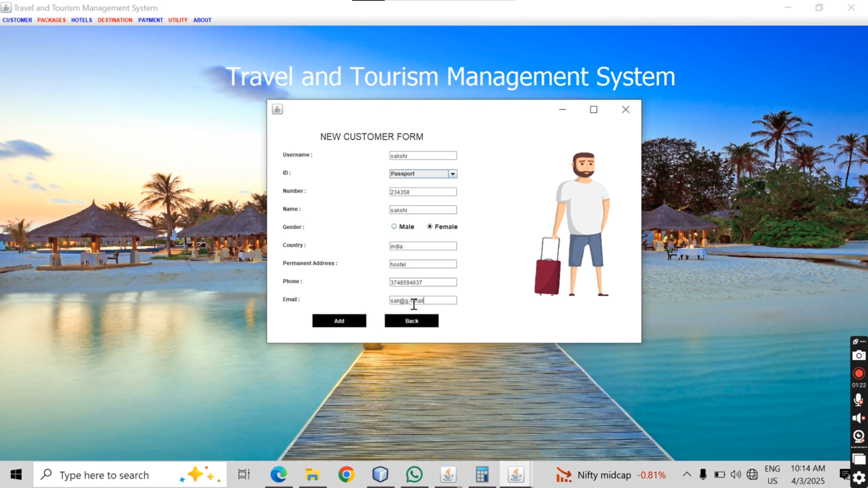
Task: Click the recorder screenshot camera icon
Action: click(x=859, y=356)
